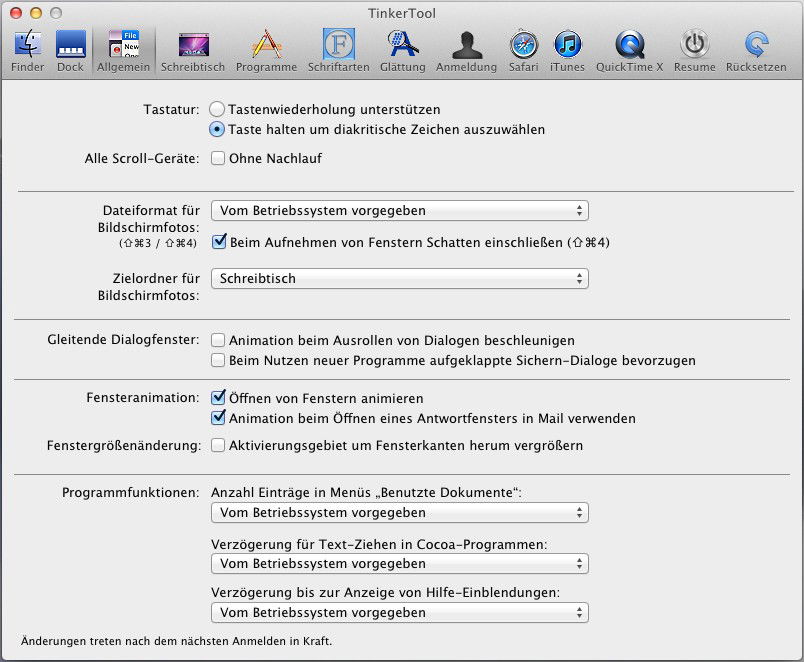
Task: Click the yellow minimize window button
Action: click(x=36, y=13)
